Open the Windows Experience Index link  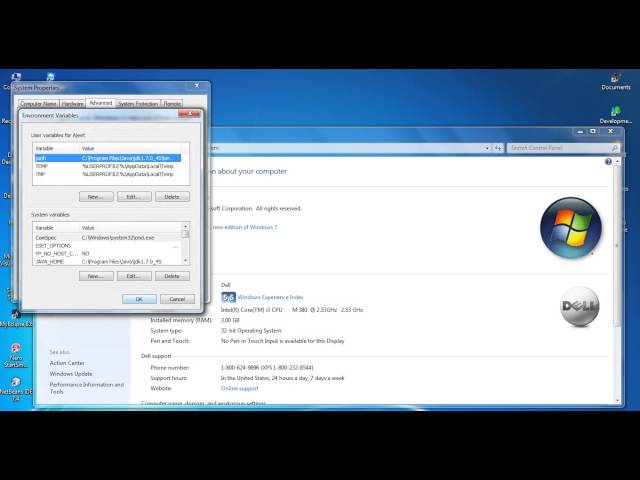(x=270, y=297)
